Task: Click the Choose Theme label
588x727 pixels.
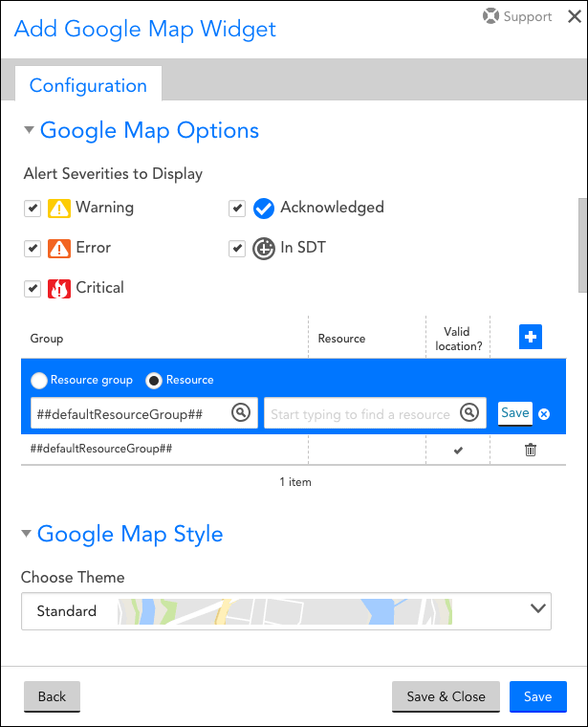Action: tap(73, 577)
